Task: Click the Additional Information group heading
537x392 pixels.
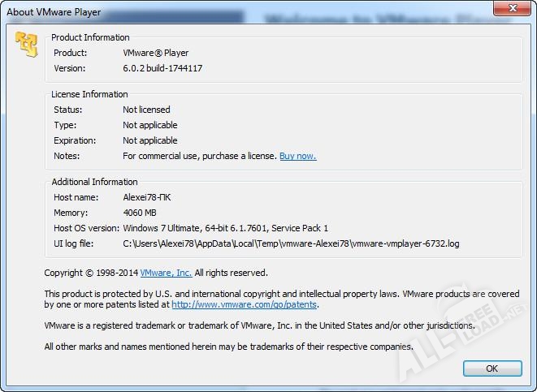Action: pos(94,182)
